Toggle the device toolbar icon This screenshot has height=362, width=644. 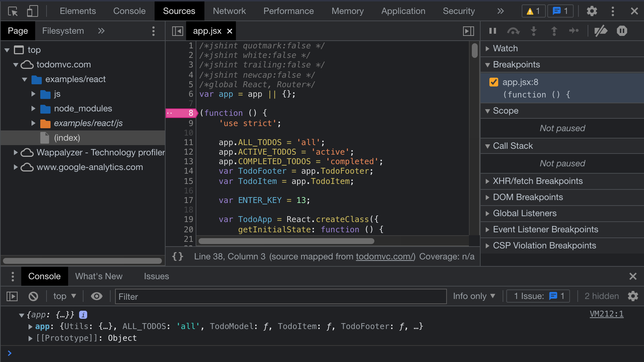32,11
